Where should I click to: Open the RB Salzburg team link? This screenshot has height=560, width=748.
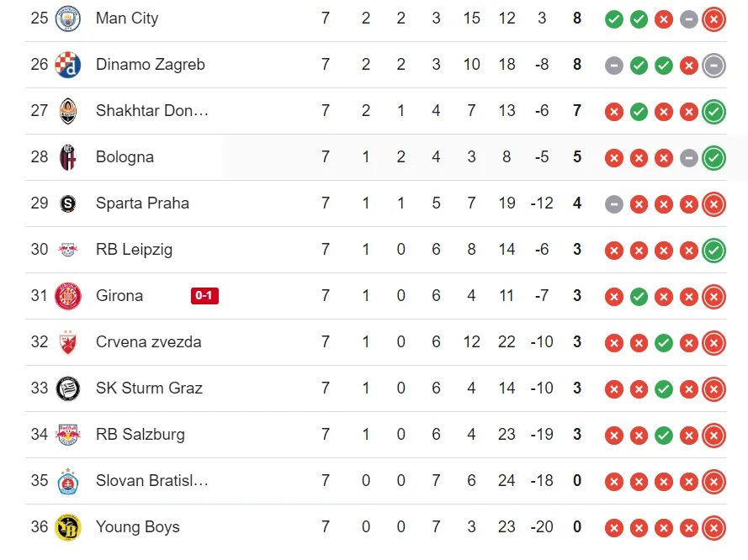[141, 435]
